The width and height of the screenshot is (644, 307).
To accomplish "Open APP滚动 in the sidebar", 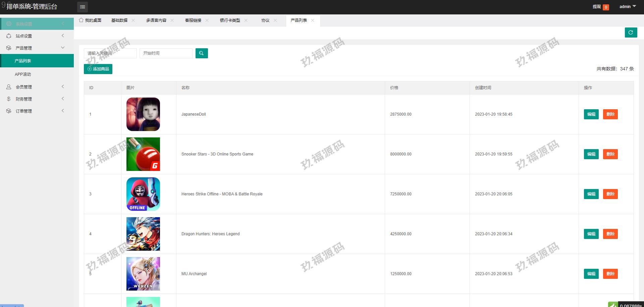I will 23,74.
